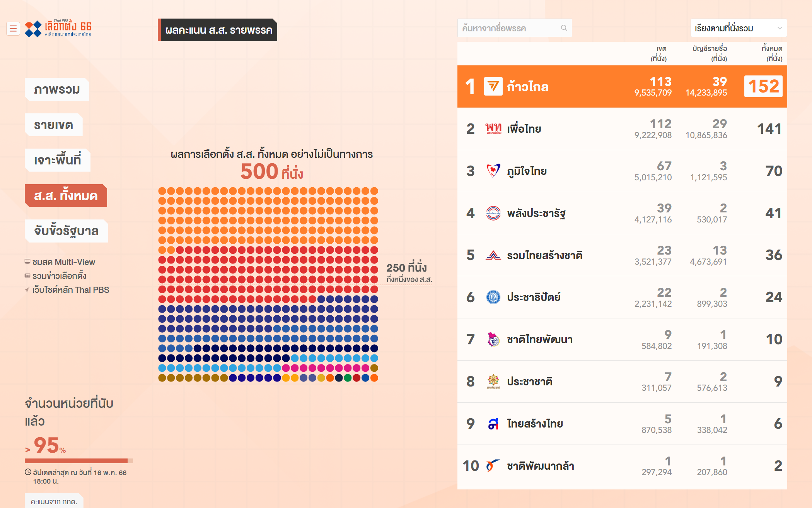Switch to the ภาพรวม tab

coord(57,90)
